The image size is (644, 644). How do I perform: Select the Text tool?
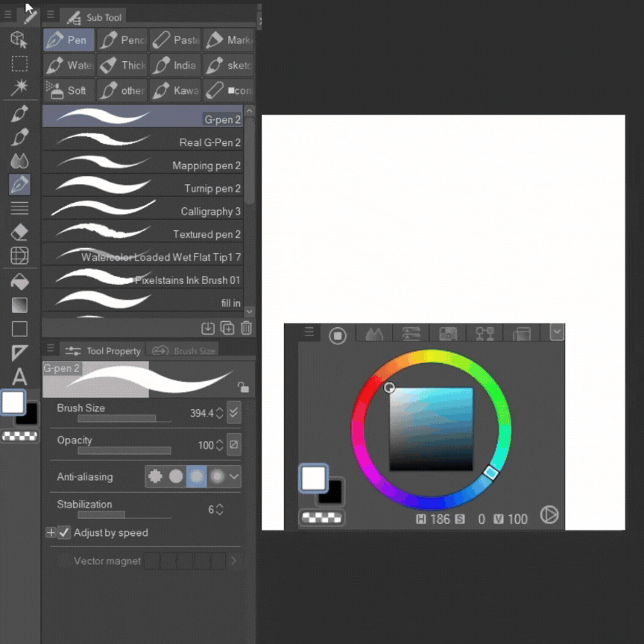pyautogui.click(x=19, y=376)
